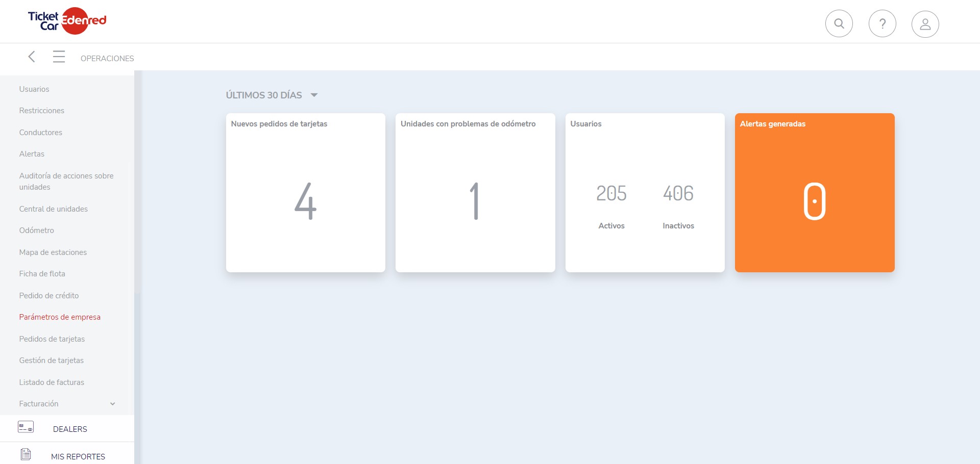Open Restricciones in the sidebar
This screenshot has width=980, height=464.
[x=42, y=111]
